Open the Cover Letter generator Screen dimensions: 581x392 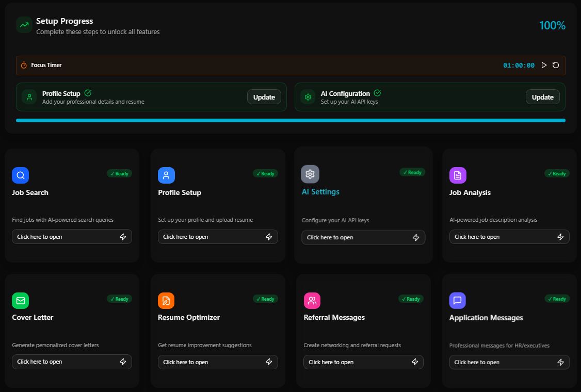coord(72,362)
